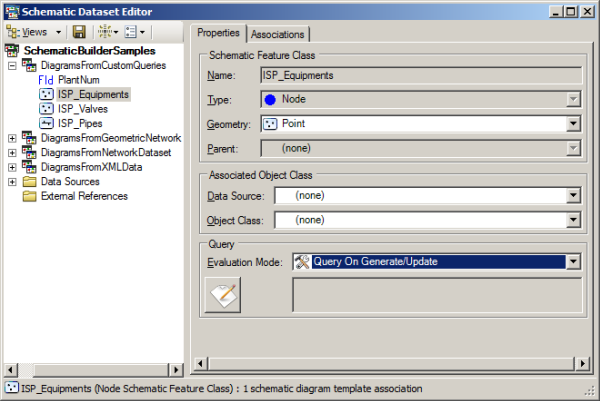Click the title bar application icon
The height and width of the screenshot is (401, 600).
pos(12,12)
